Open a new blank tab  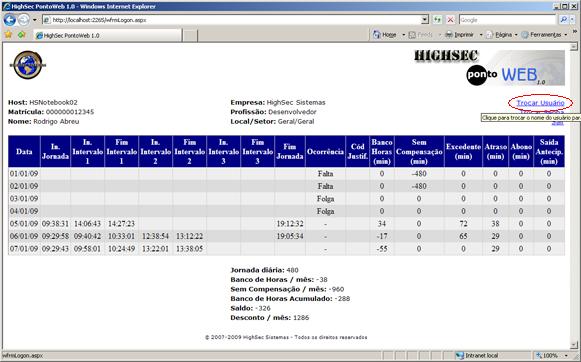[x=190, y=36]
